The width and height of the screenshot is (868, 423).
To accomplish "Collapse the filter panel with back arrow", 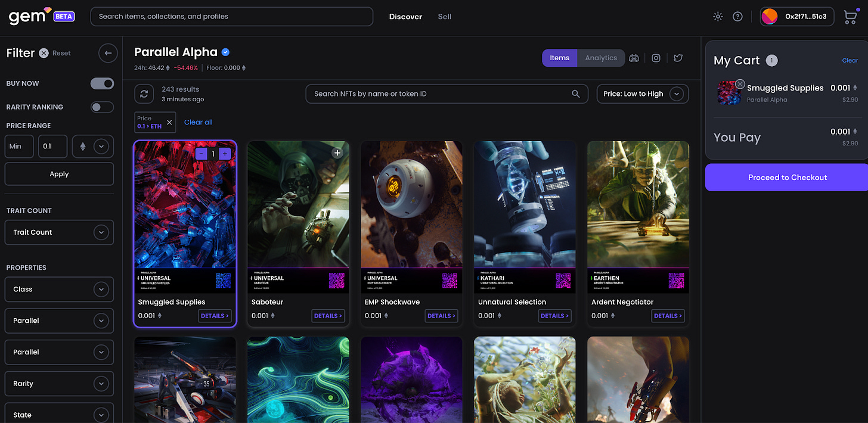I will (108, 53).
